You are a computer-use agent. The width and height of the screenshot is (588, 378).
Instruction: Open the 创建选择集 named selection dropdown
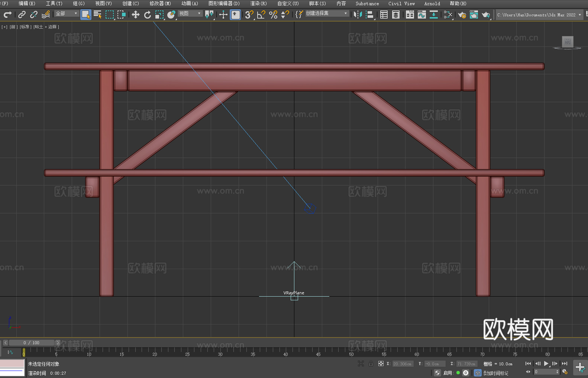click(x=327, y=14)
